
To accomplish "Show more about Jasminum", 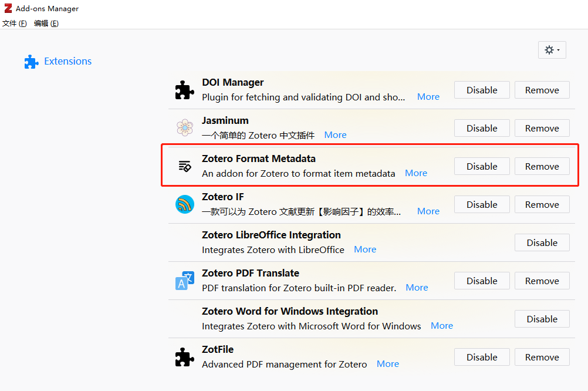I will click(335, 135).
